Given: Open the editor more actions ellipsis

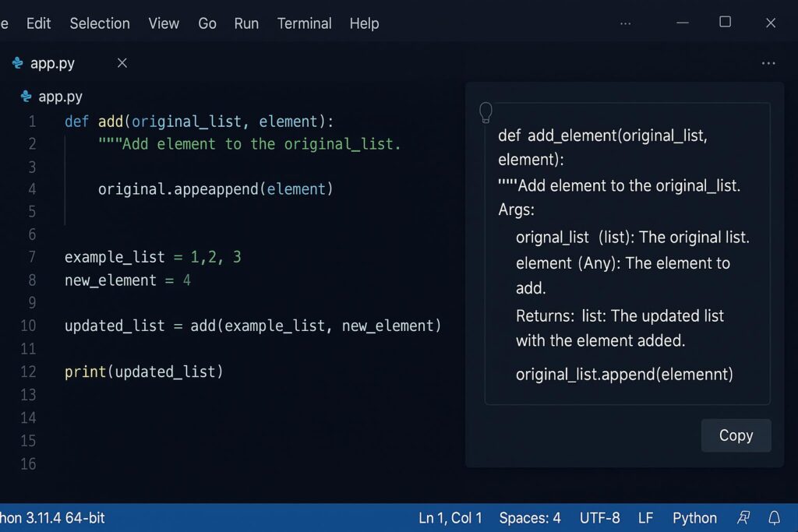Looking at the screenshot, I should (x=768, y=64).
